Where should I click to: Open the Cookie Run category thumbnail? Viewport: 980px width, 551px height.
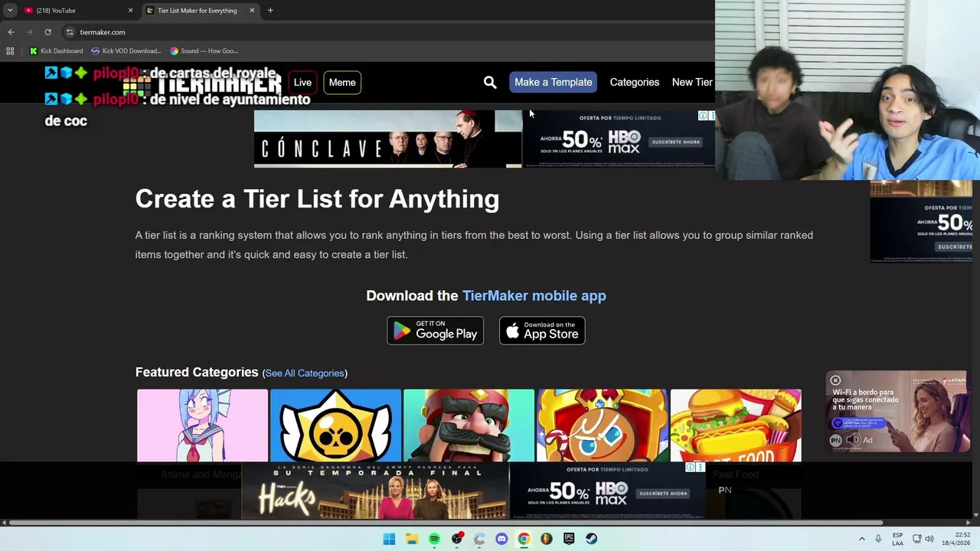click(602, 425)
